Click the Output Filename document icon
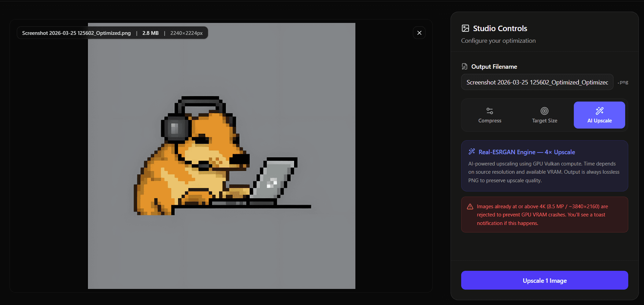 pos(465,66)
